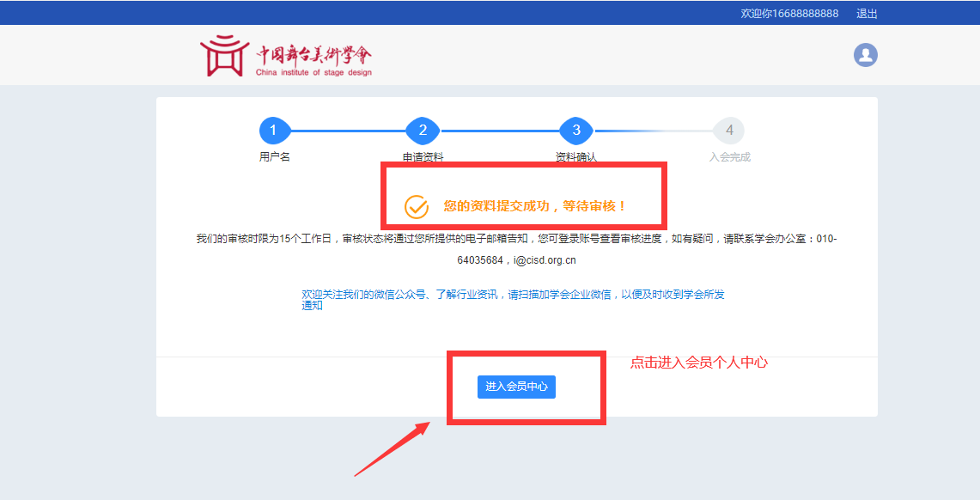The width and height of the screenshot is (980, 500).
Task: Click the China institute of stage design text
Action: coord(313,73)
